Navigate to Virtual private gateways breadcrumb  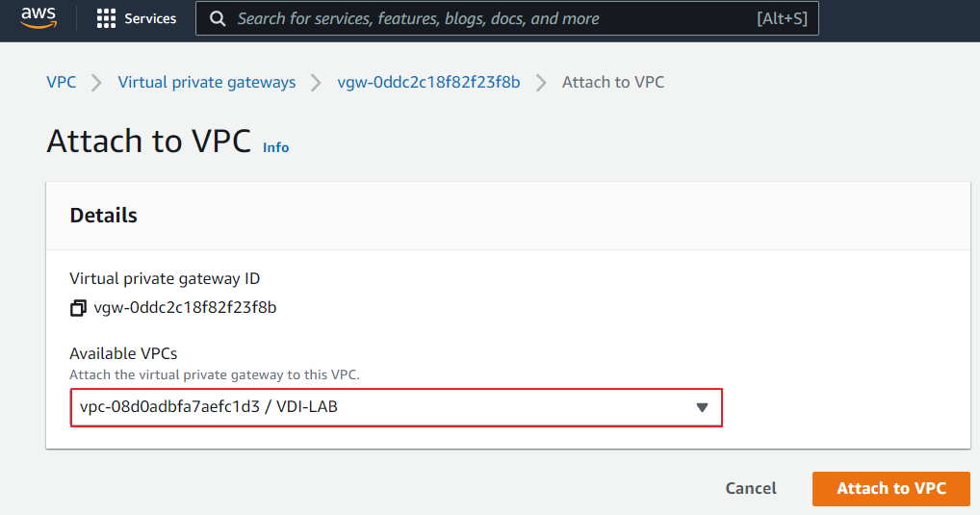[x=207, y=83]
